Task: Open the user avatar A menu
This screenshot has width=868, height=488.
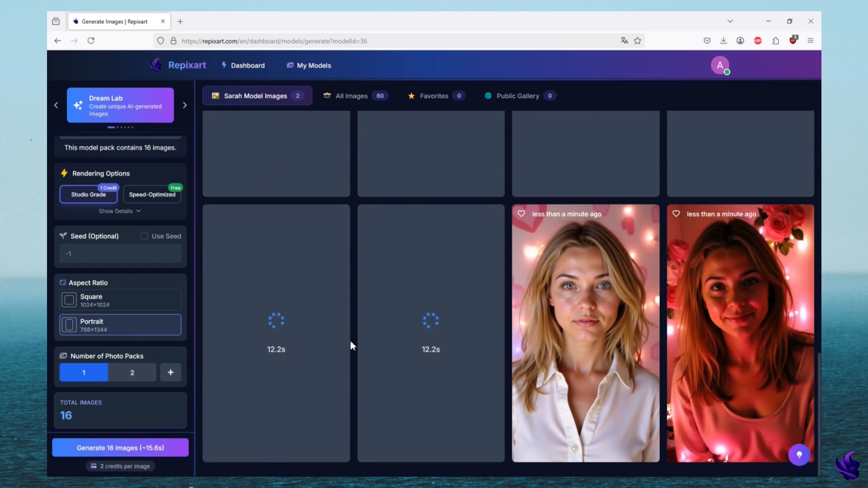Action: (x=720, y=66)
